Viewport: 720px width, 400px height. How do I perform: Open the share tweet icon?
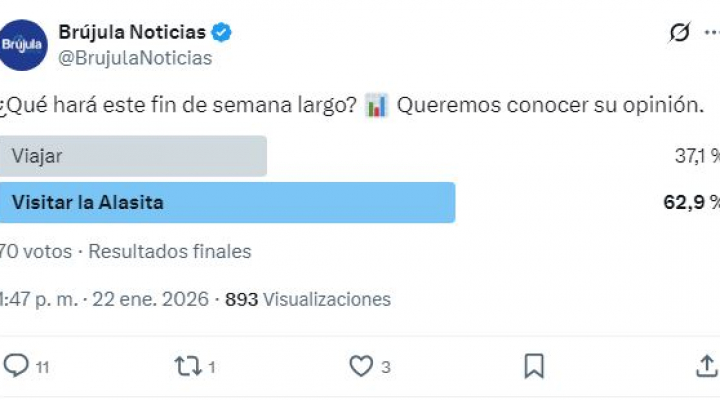tap(706, 366)
